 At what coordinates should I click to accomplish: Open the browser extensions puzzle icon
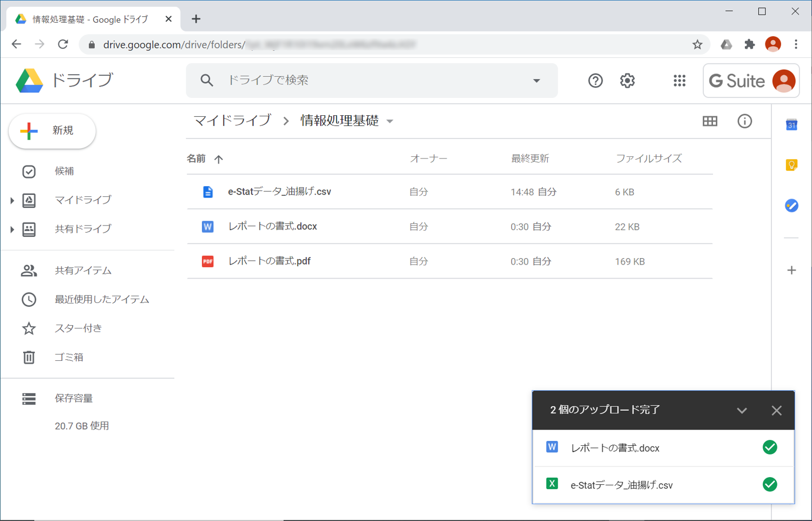click(x=750, y=45)
